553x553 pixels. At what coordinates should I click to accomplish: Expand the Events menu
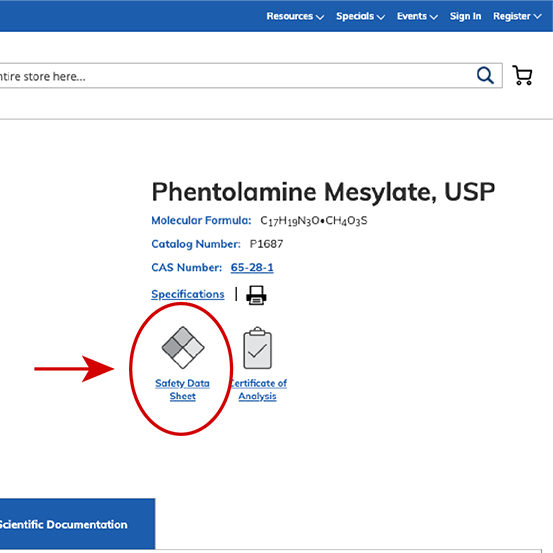coord(417,16)
